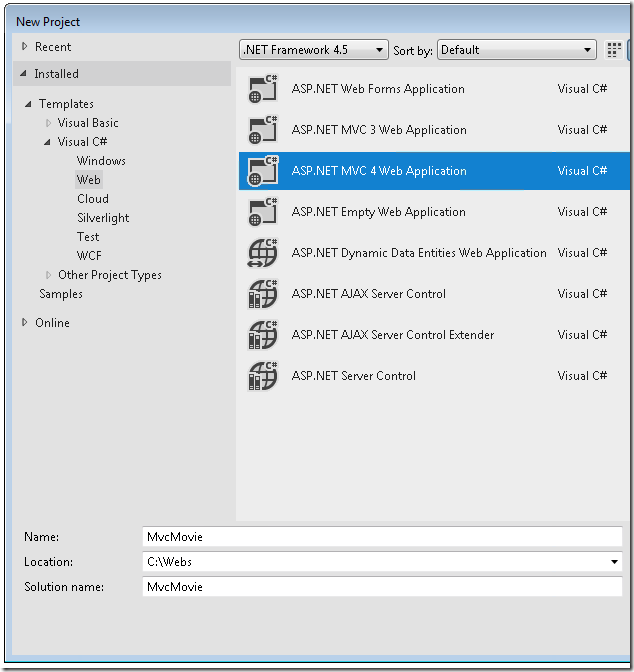This screenshot has height=672, width=634.
Task: Expand the Online section
Action: pyautogui.click(x=25, y=323)
